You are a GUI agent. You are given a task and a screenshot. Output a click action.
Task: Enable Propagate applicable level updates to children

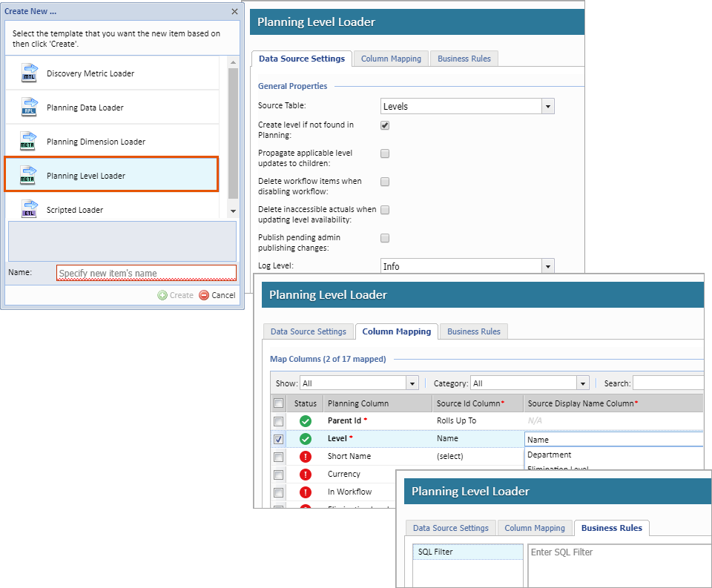pos(385,153)
